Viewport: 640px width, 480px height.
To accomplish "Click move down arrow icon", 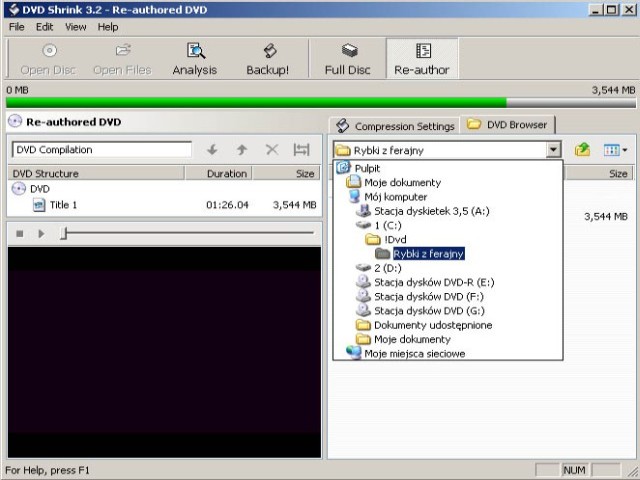I will [212, 150].
